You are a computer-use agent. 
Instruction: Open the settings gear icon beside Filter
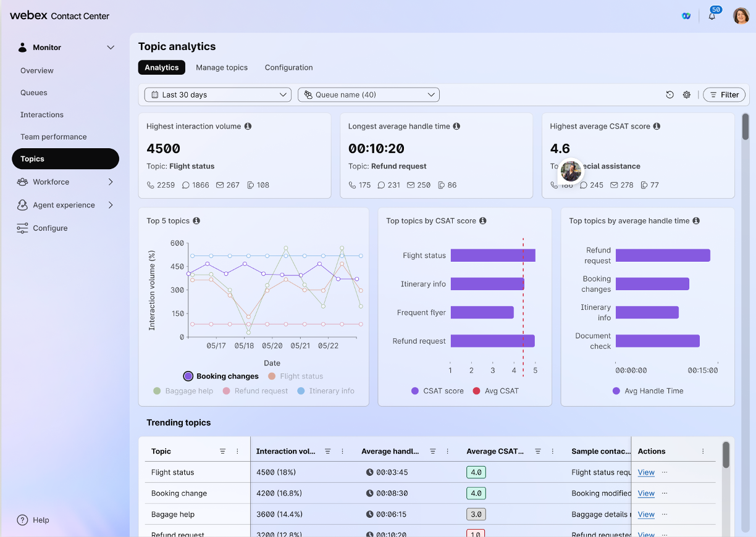[x=686, y=95]
